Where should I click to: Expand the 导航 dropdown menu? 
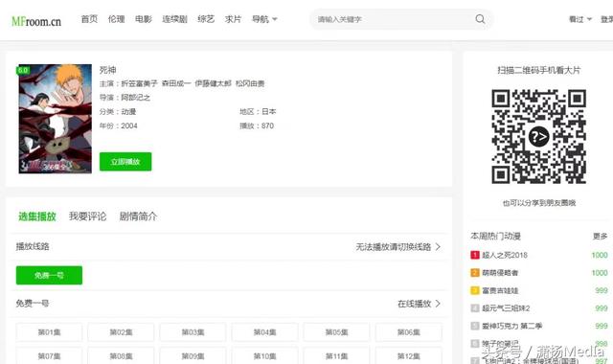click(x=264, y=19)
